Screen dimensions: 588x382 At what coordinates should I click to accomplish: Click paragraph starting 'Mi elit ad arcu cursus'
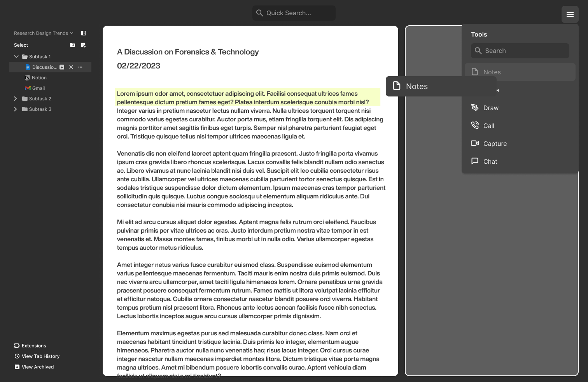[247, 235]
